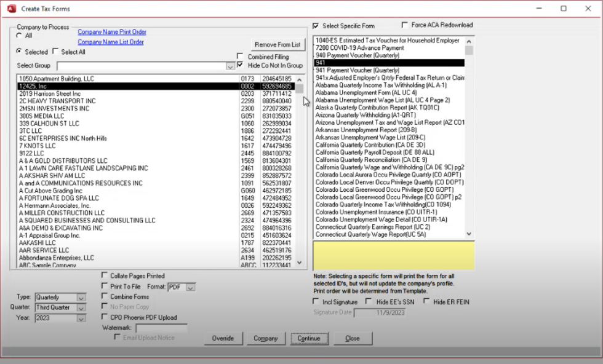
Task: Open the Select Group dropdown
Action: point(230,66)
